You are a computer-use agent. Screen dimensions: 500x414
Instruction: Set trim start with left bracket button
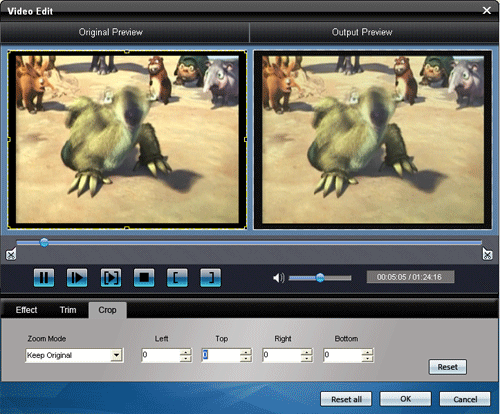(x=177, y=278)
